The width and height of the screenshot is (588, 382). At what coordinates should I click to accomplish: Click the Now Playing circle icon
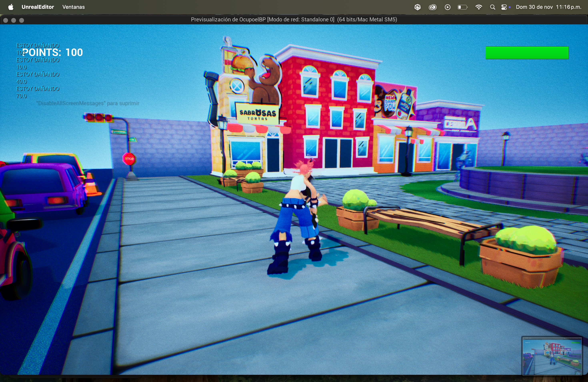click(447, 7)
